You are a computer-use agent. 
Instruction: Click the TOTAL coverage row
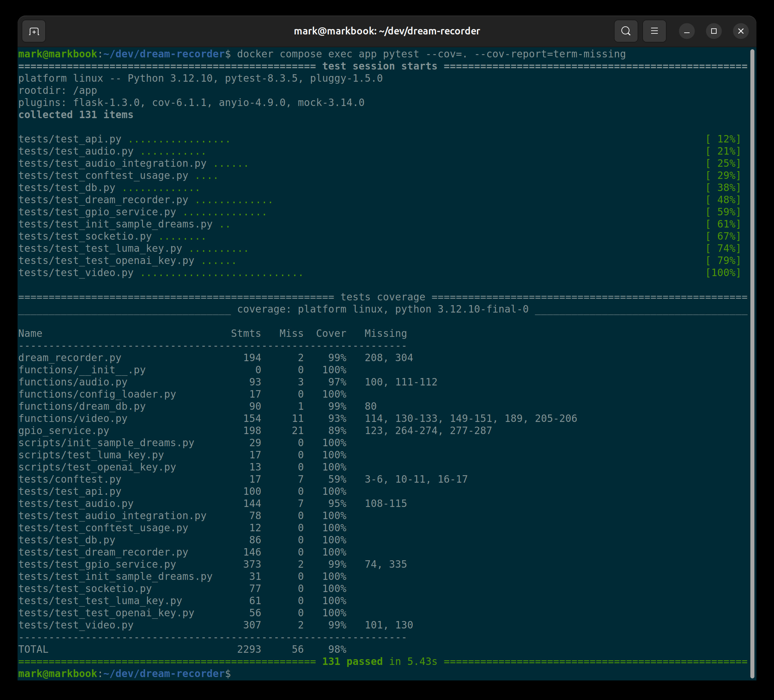coord(33,649)
